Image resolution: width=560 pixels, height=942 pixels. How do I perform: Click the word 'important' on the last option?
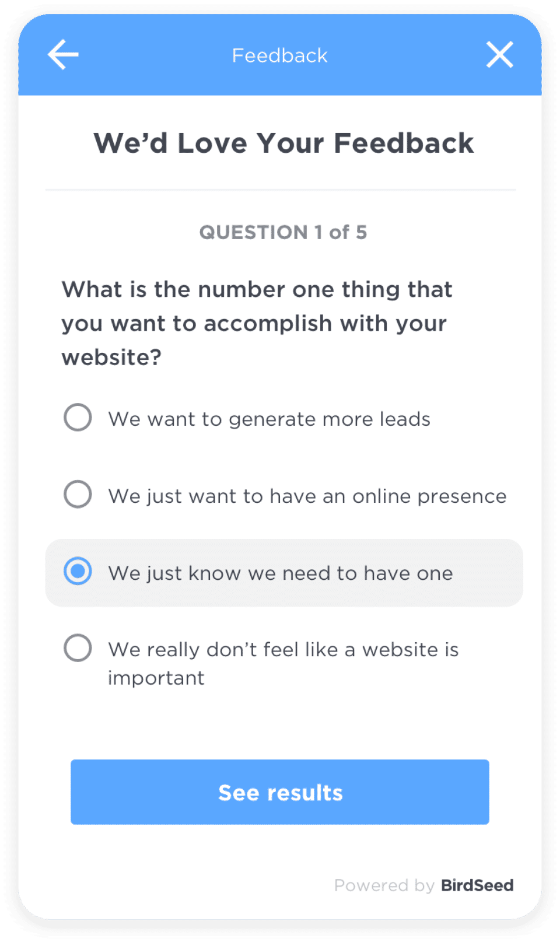pos(156,678)
